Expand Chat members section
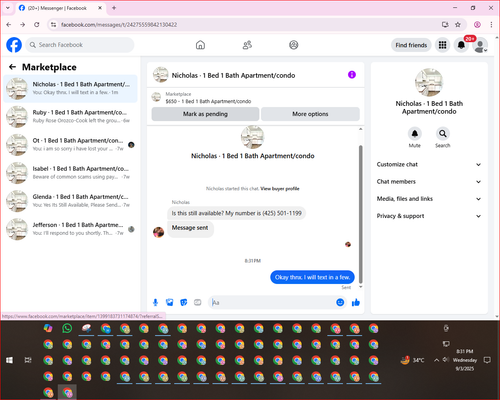The width and height of the screenshot is (500, 400). pyautogui.click(x=429, y=182)
